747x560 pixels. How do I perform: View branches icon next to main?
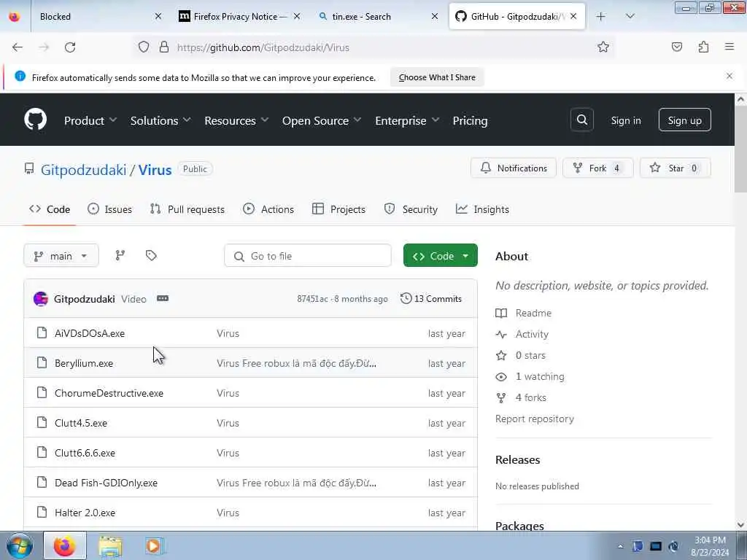pyautogui.click(x=120, y=256)
